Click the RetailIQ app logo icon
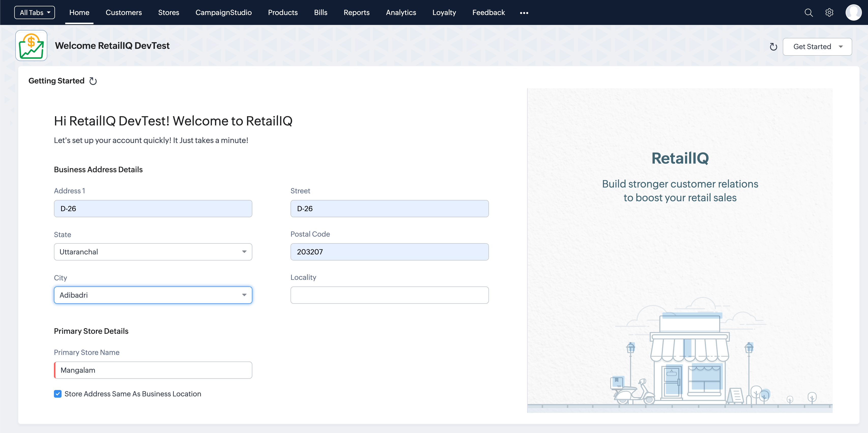 (31, 46)
